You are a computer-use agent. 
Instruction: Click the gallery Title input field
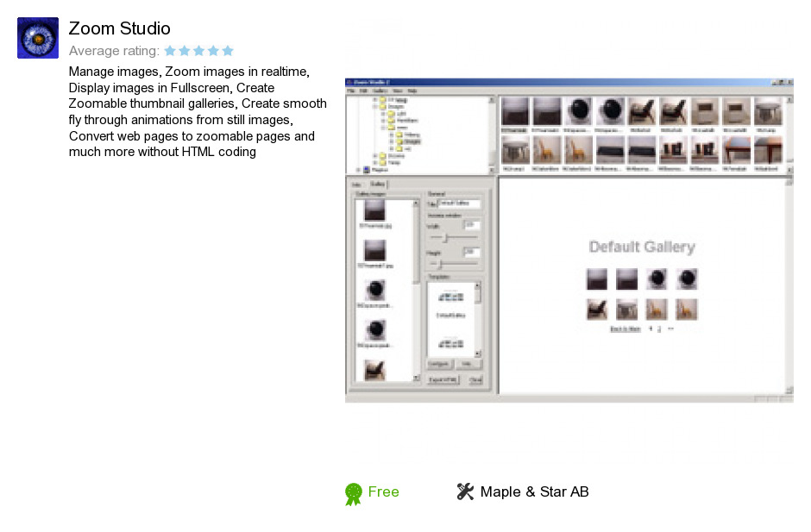459,203
